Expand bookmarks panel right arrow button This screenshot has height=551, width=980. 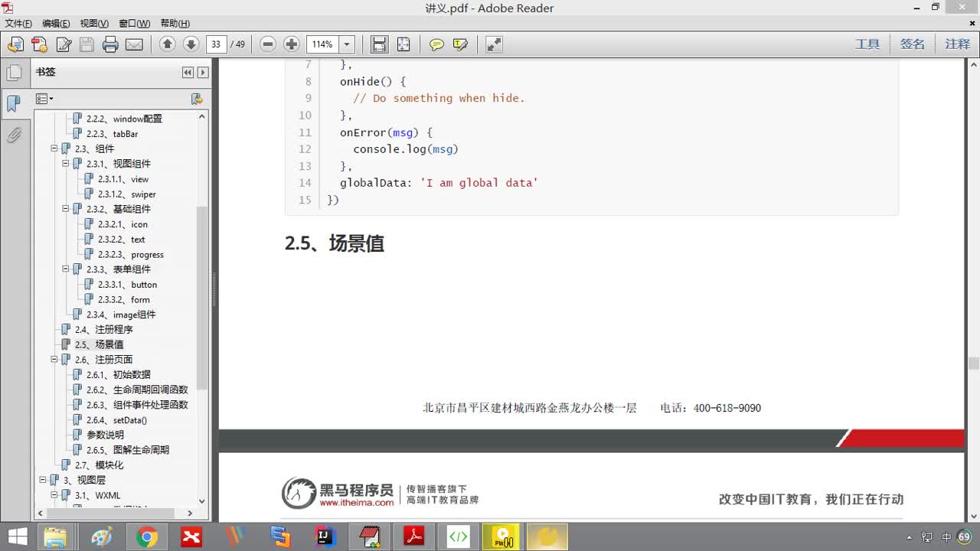(x=203, y=73)
